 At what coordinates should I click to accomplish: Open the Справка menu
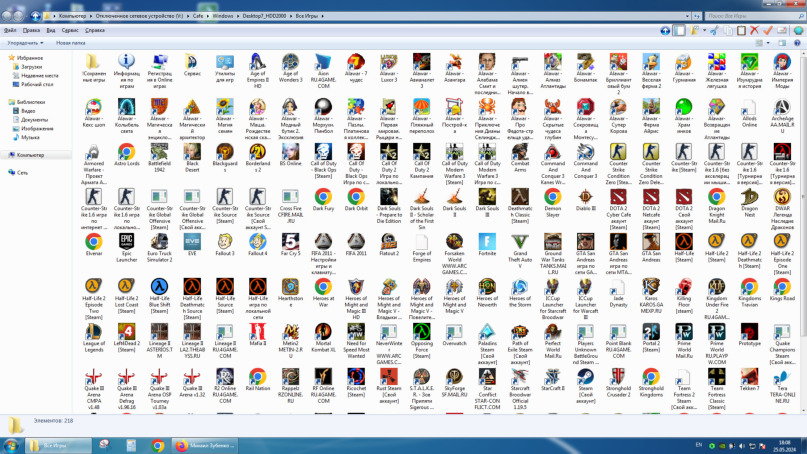point(95,31)
